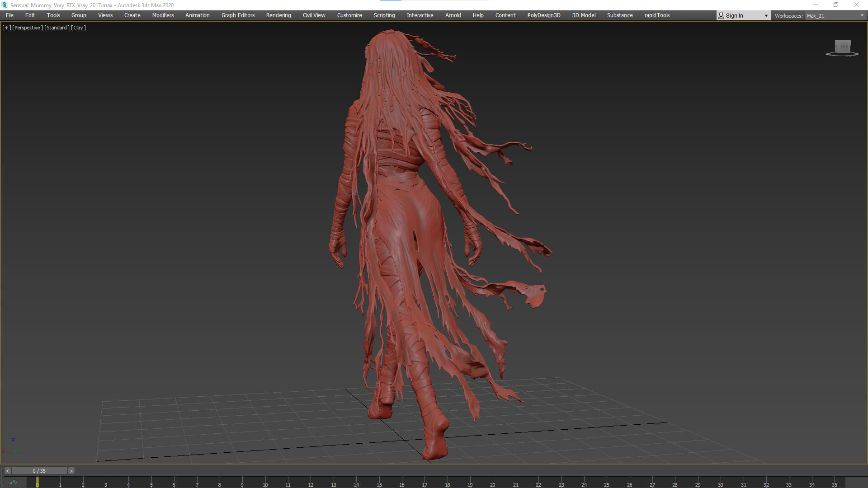Open the [Perspective] viewport label menu
Viewport: 868px width, 488px height.
(x=28, y=28)
